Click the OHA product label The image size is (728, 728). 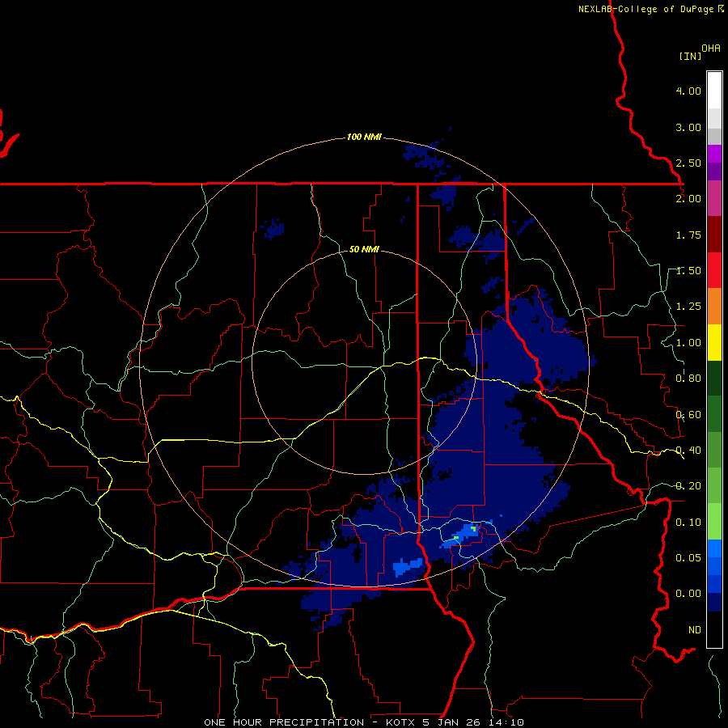[x=711, y=49]
